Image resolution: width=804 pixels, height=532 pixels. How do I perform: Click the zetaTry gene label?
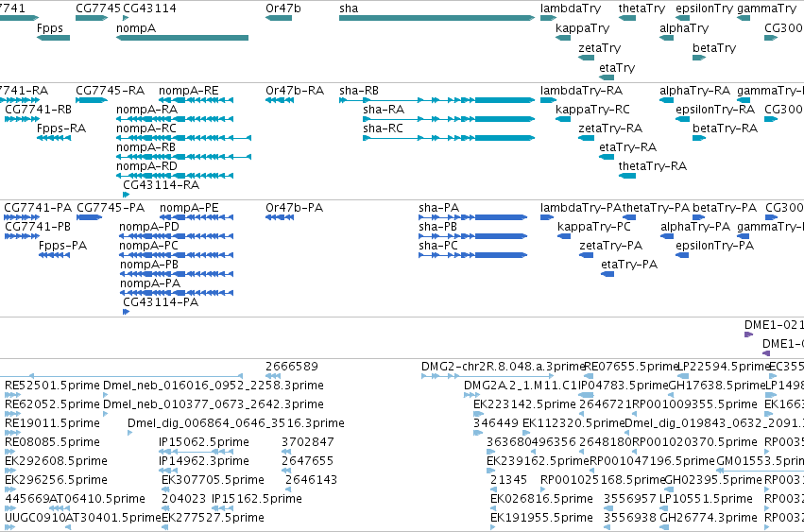tap(599, 47)
